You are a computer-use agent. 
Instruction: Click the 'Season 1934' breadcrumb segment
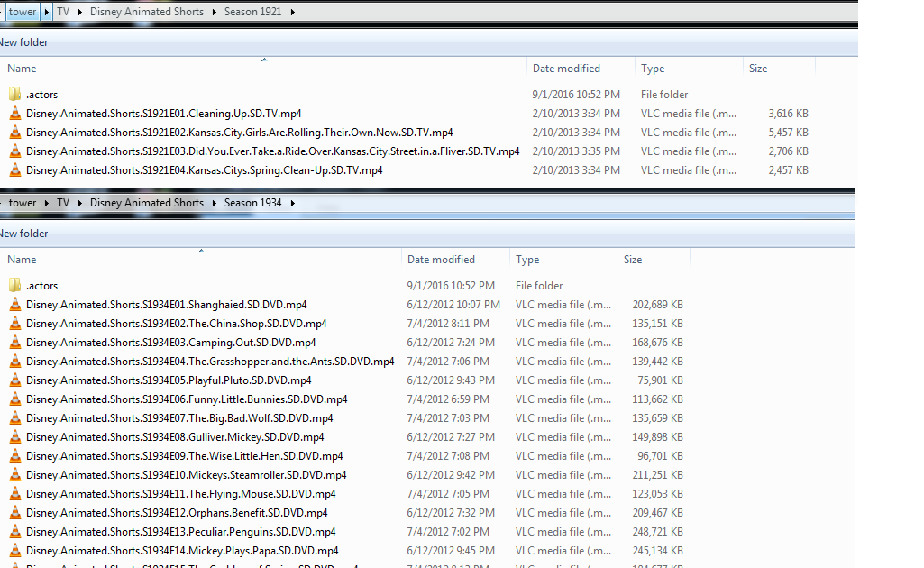pos(252,203)
